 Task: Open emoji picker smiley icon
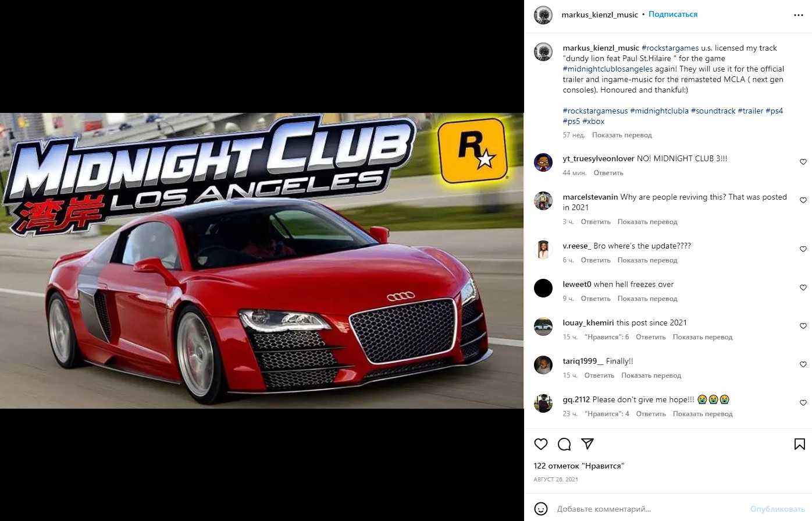pos(541,509)
